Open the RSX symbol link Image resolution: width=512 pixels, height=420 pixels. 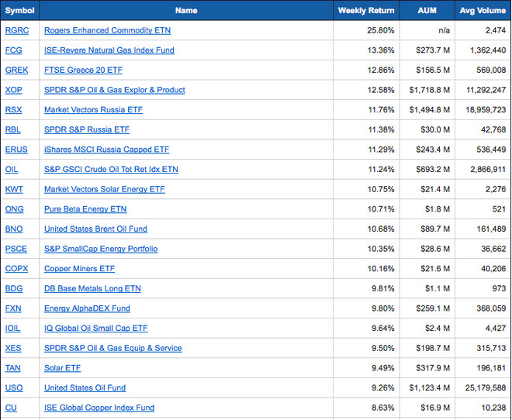13,110
